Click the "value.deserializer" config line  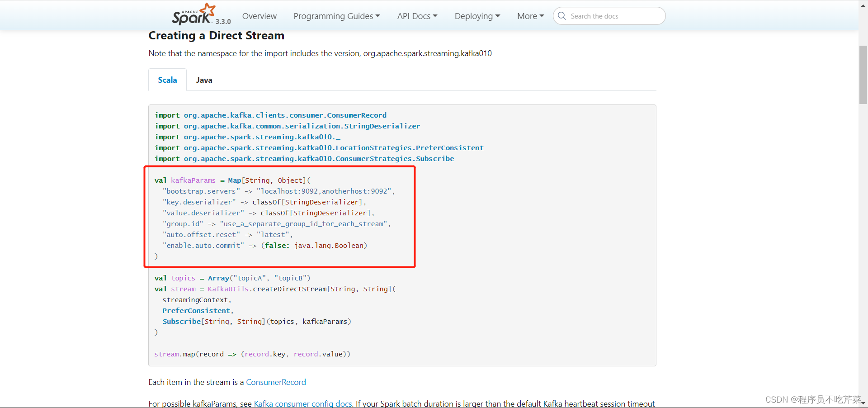[269, 213]
